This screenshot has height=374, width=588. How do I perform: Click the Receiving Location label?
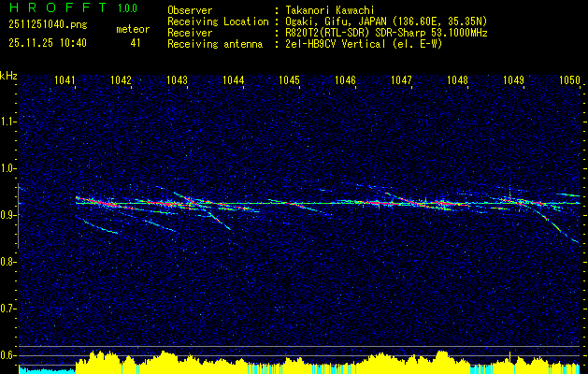point(218,22)
